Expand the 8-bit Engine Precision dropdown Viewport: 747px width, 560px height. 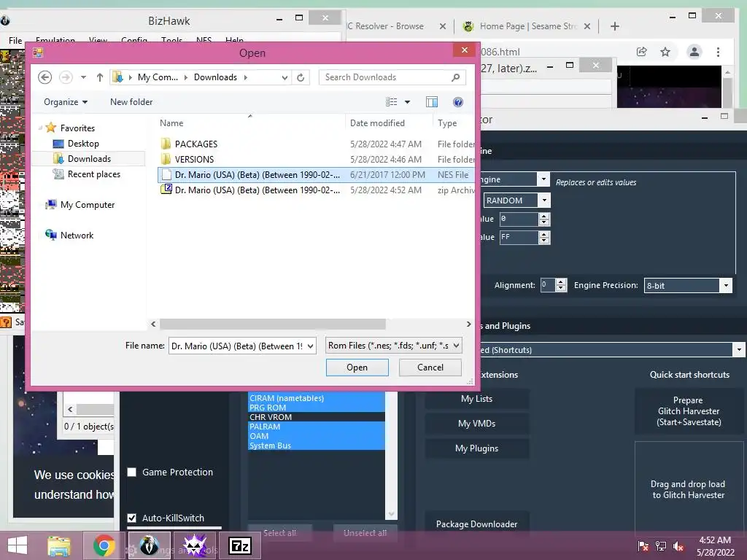pyautogui.click(x=726, y=286)
